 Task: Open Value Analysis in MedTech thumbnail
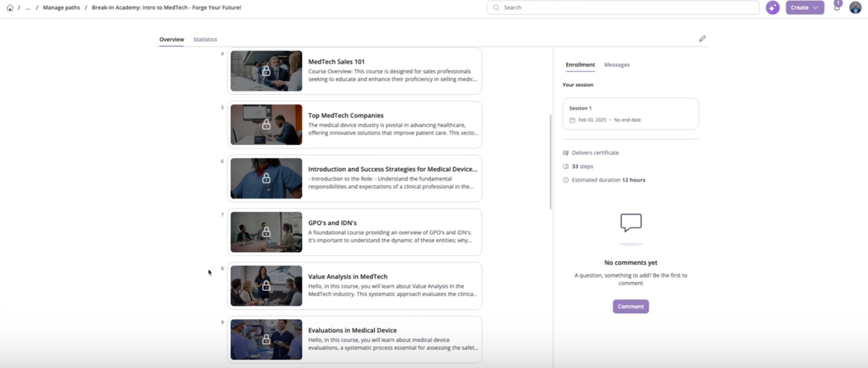click(266, 285)
